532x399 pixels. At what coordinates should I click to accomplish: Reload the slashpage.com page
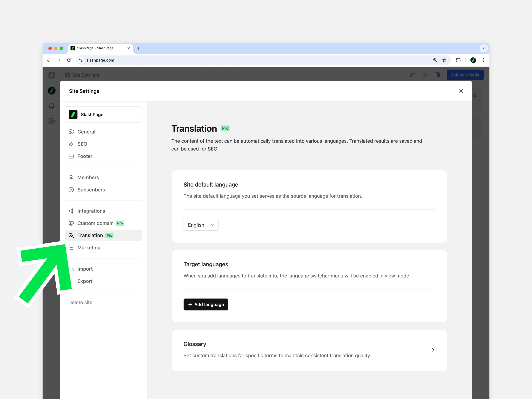69,60
